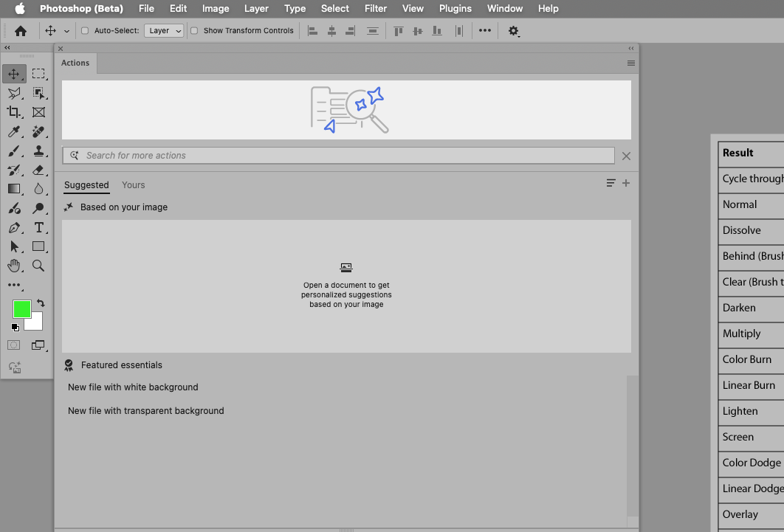The image size is (784, 532).
Task: Select the Horizontal Type tool
Action: tap(39, 227)
